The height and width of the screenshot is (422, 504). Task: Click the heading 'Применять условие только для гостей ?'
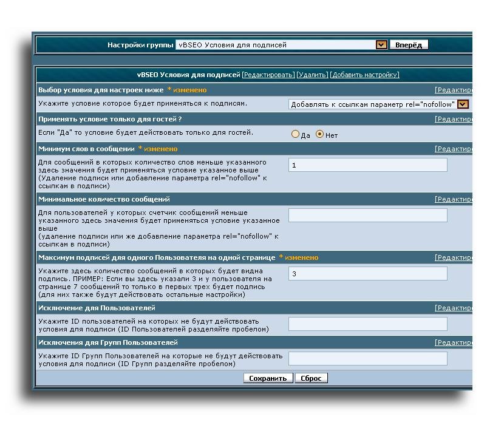[111, 119]
